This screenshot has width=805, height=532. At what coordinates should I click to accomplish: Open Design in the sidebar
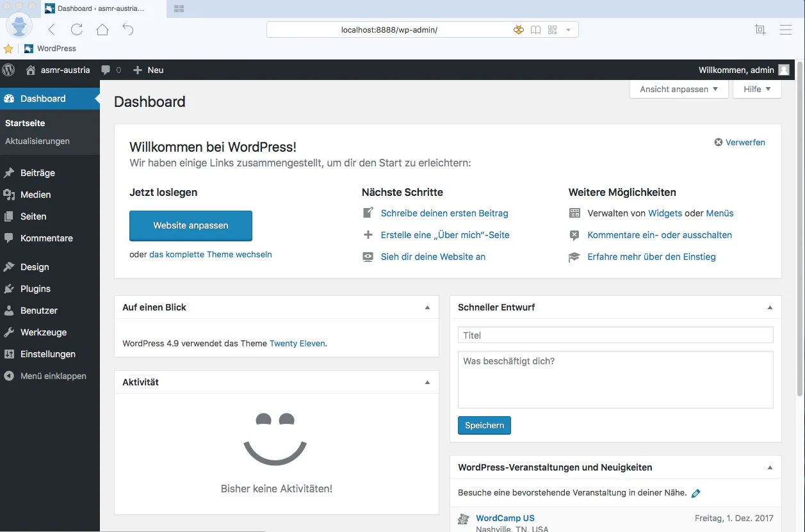(49, 267)
